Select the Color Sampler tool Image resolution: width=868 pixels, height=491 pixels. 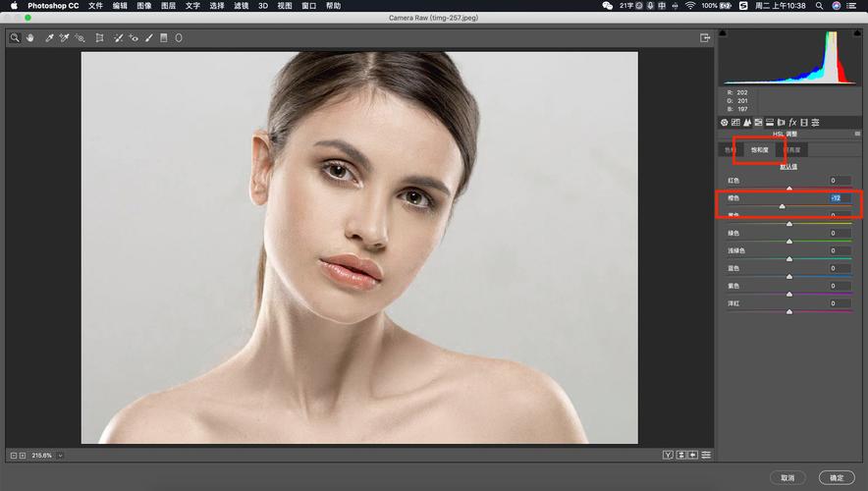[64, 37]
